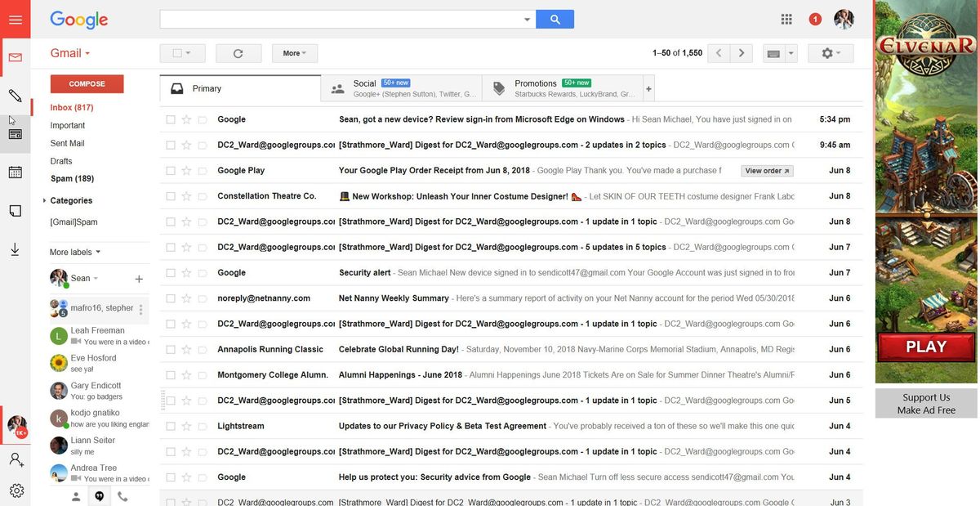Check the checkbox on the Google Play receipt email
The width and height of the screenshot is (980, 506).
coord(168,169)
